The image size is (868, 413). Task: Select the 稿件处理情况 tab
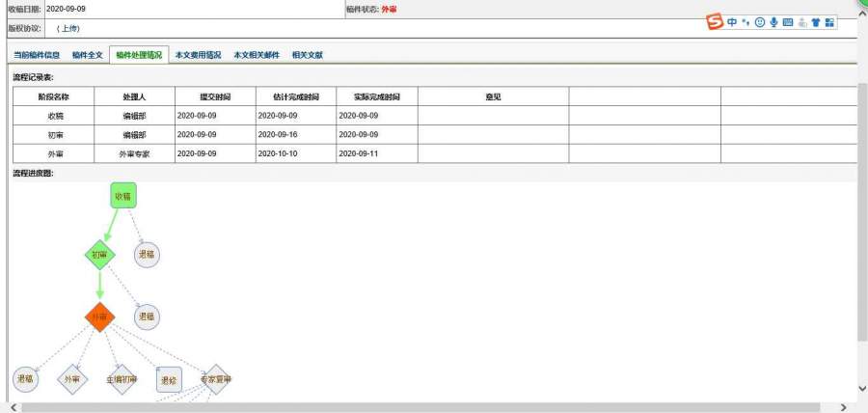coord(139,55)
